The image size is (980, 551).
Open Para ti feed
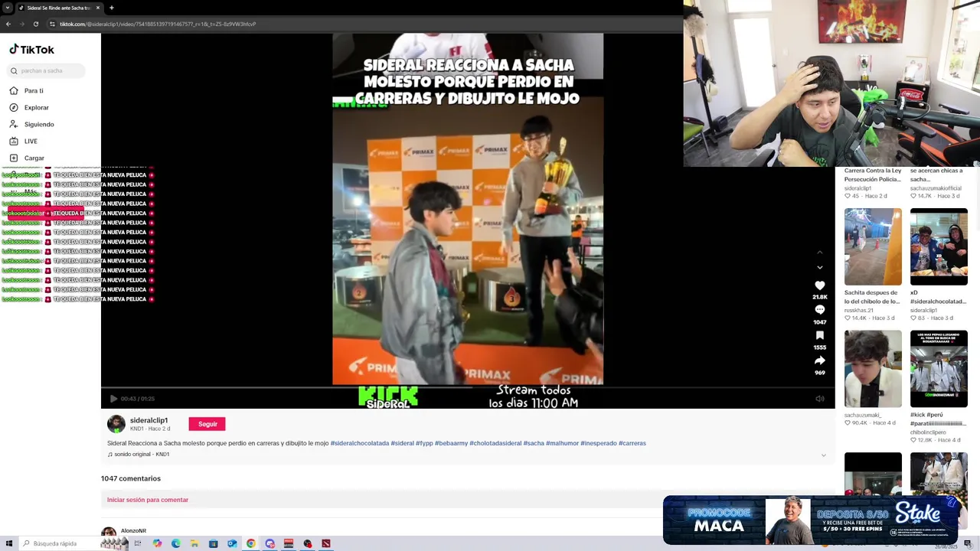click(26, 90)
